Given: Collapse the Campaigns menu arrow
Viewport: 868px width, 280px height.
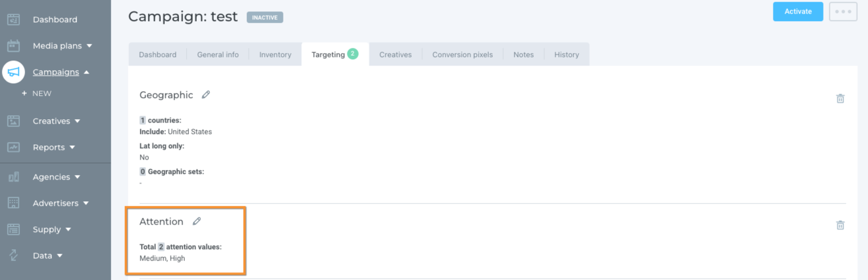Looking at the screenshot, I should (86, 72).
